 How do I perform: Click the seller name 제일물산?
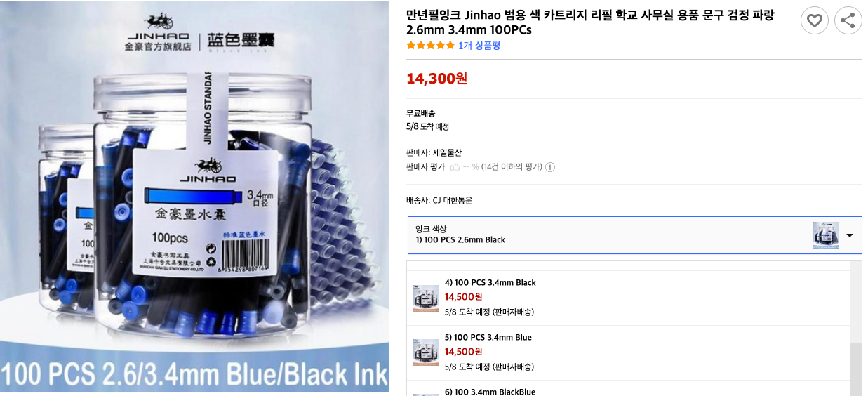(x=447, y=152)
